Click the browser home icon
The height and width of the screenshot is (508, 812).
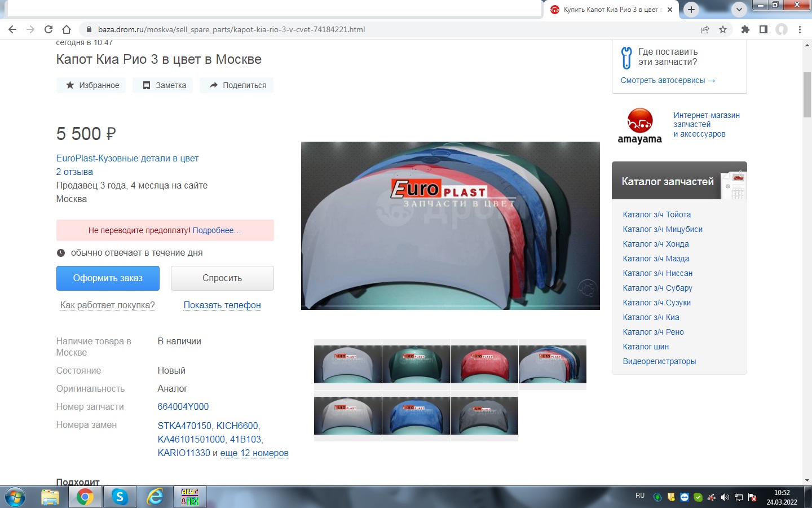tap(67, 29)
